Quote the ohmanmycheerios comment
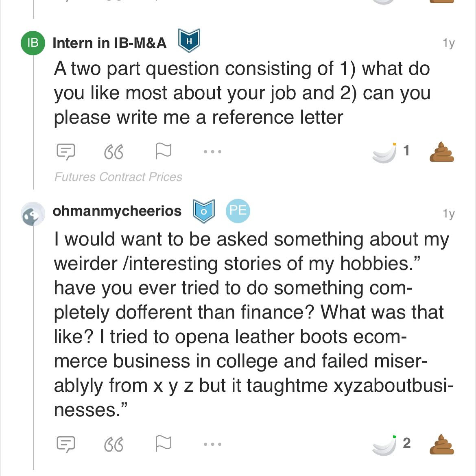This screenshot has height=476, width=476. pyautogui.click(x=114, y=444)
